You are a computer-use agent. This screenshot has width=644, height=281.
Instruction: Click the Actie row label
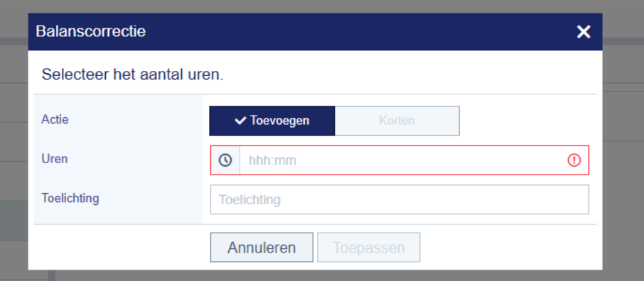click(x=55, y=119)
